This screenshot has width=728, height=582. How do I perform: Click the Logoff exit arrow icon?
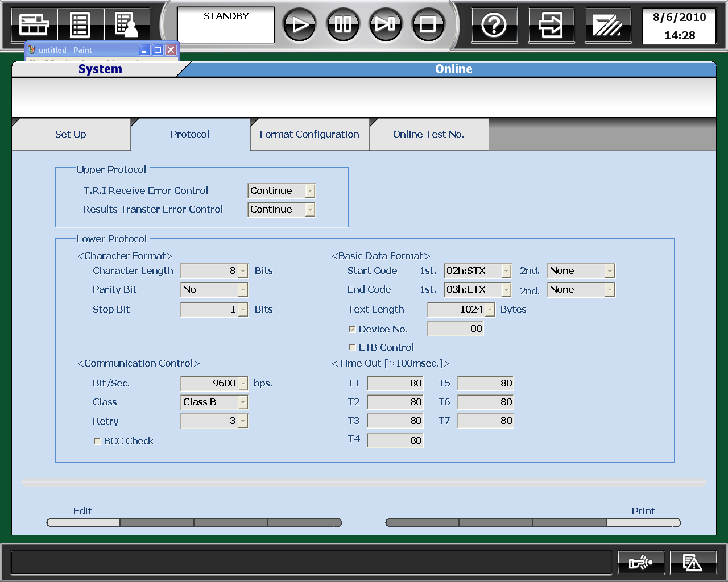coord(551,25)
